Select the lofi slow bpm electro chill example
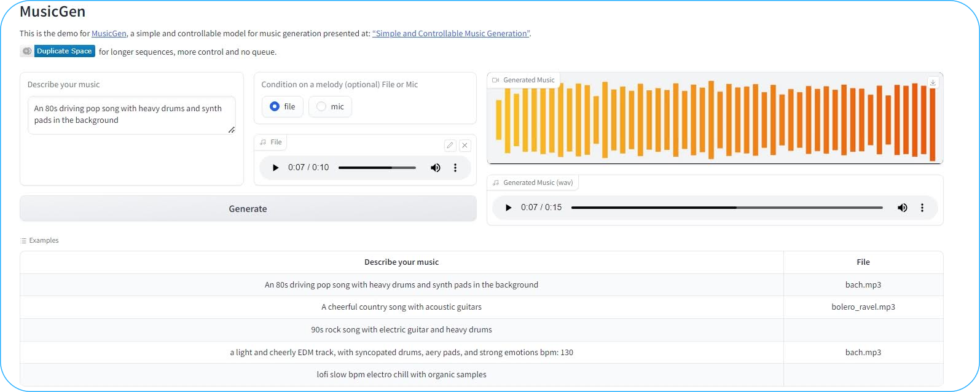Screen dimensions: 980x392 pos(401,375)
